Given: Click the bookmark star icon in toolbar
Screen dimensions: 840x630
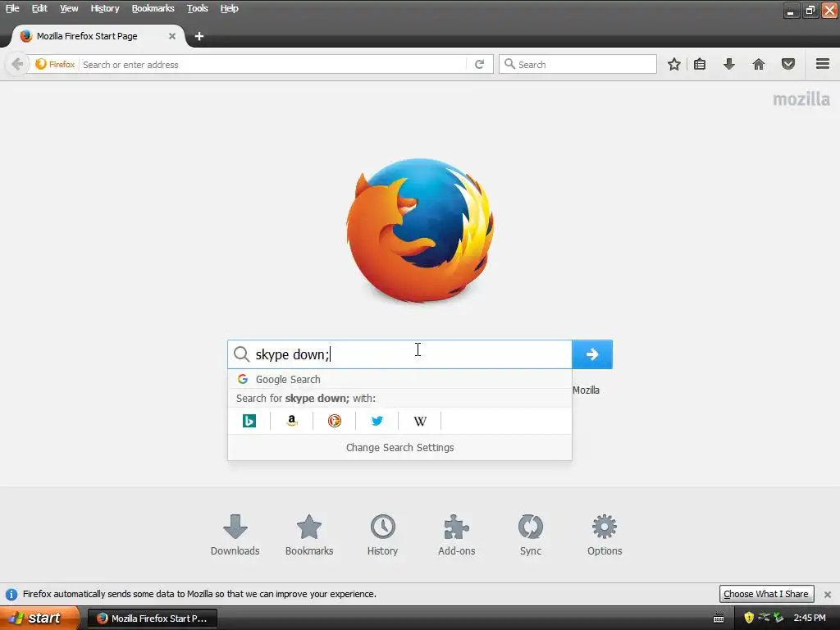Looking at the screenshot, I should point(674,64).
